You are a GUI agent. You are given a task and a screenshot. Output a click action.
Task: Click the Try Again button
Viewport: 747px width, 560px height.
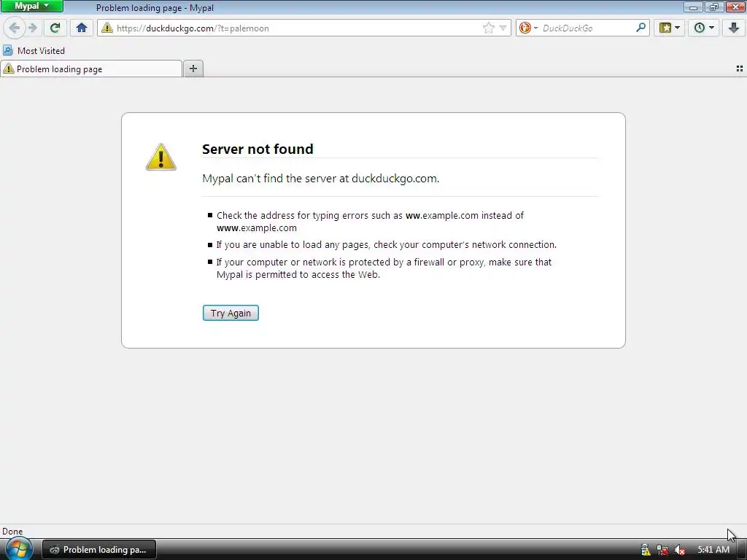231,313
